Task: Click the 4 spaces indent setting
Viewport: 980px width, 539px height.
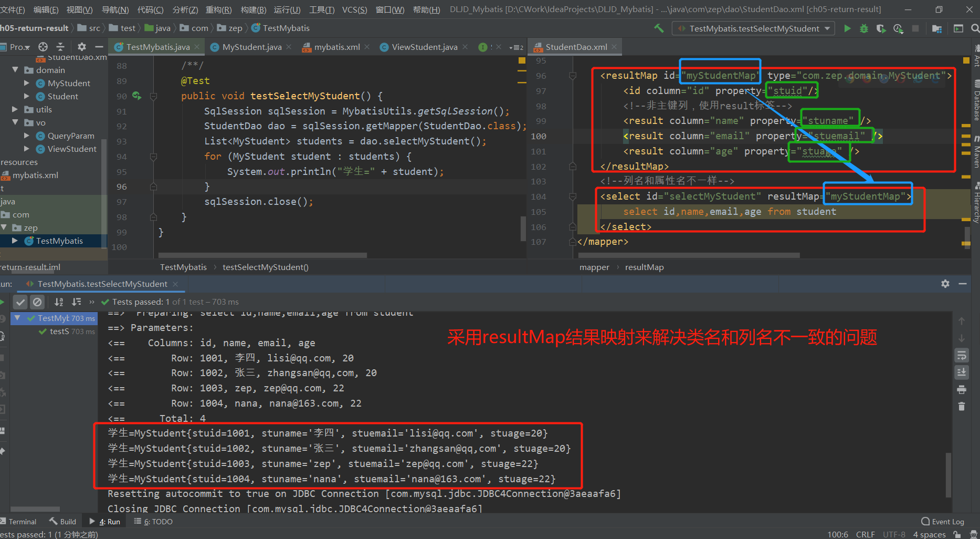Action: pyautogui.click(x=929, y=534)
